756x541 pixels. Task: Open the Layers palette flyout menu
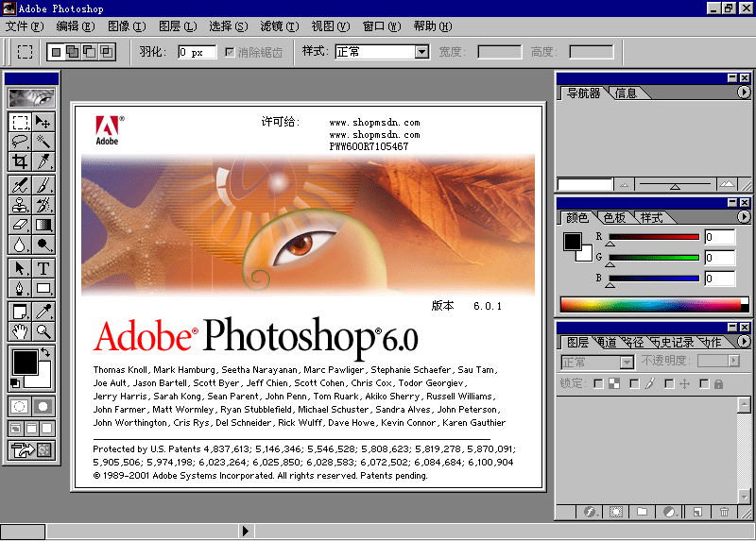tap(744, 342)
